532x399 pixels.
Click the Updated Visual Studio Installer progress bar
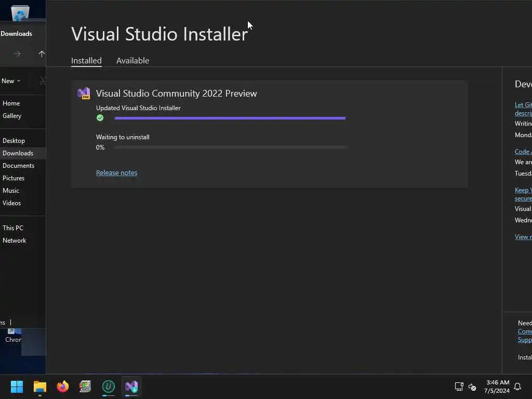coord(230,118)
